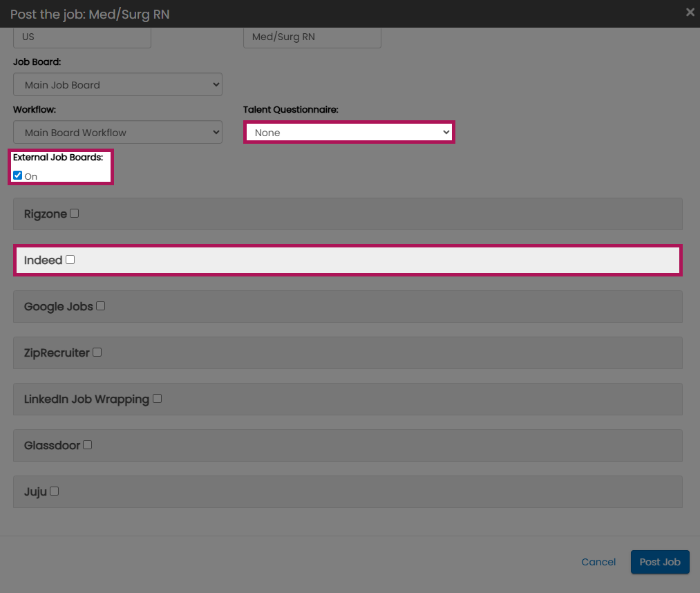Open the Workflow dropdown
This screenshot has height=593, width=700.
[118, 132]
